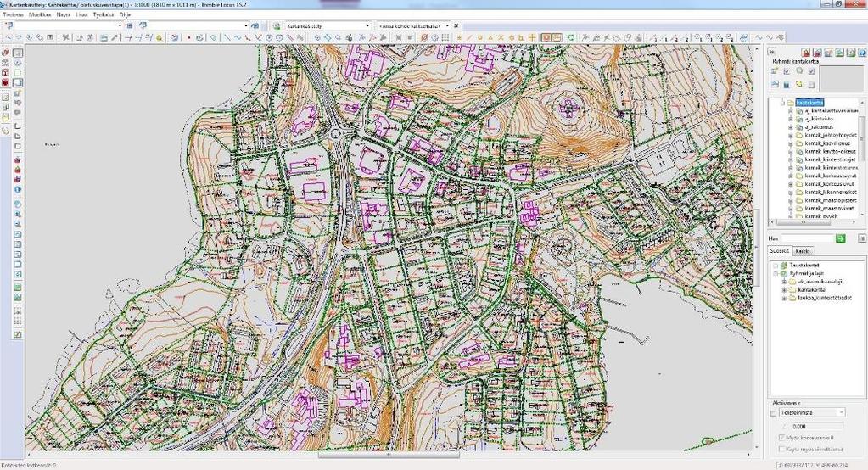Toggle the 'Myös korkeusarvo 0' checkbox
Screen dimensions: 868x470
pos(781,438)
